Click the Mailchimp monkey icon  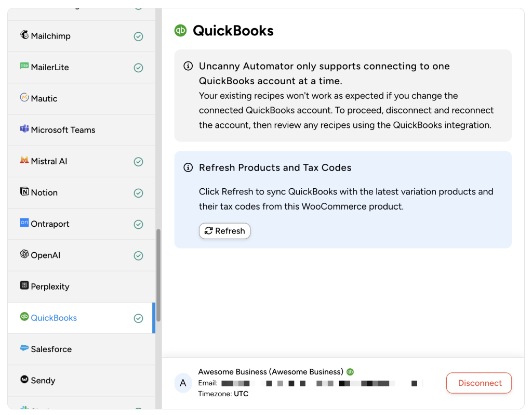pyautogui.click(x=24, y=36)
